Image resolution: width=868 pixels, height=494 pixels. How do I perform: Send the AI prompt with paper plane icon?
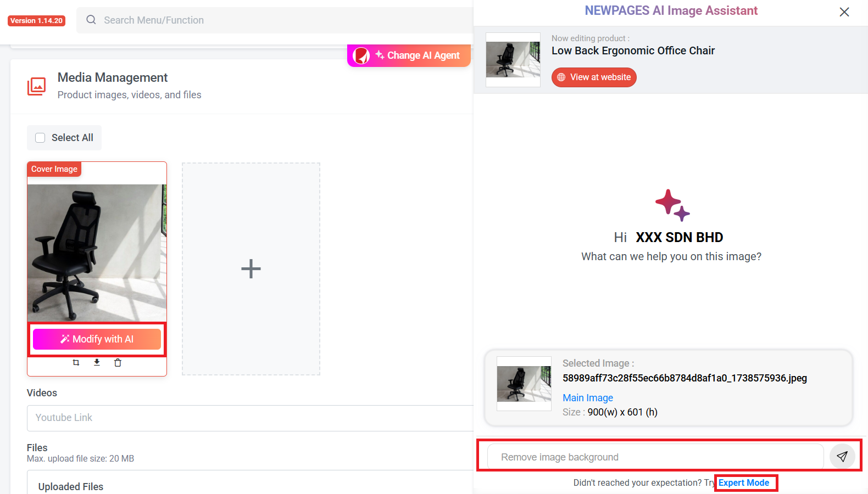pos(842,456)
